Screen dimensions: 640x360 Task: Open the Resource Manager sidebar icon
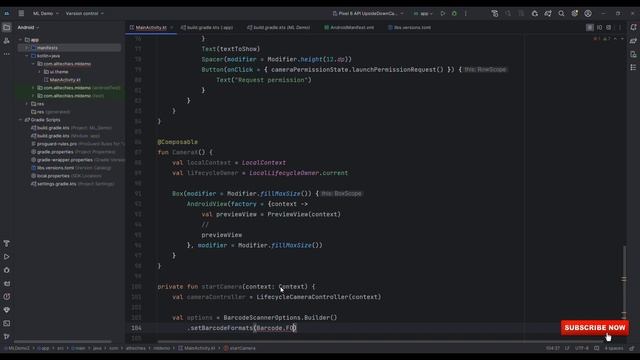coord(7,41)
